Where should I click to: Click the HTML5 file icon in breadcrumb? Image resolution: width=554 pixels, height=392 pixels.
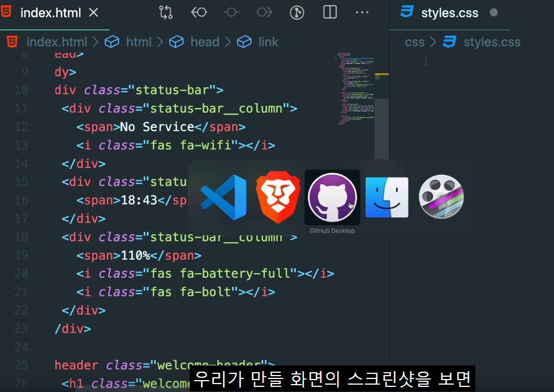(x=12, y=42)
